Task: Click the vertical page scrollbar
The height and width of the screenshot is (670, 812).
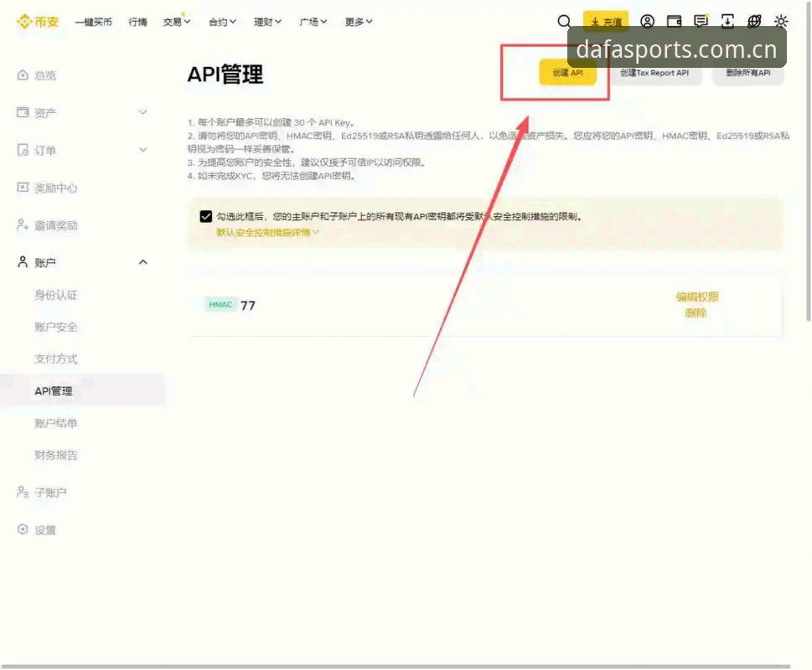Action: click(808, 161)
